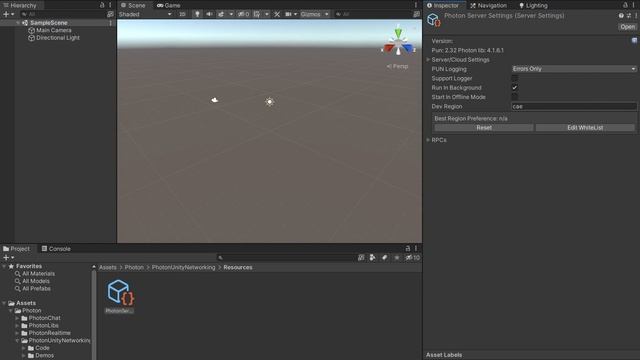This screenshot has height=360, width=640.
Task: Select All Materials favorite search
Action: [x=38, y=273]
